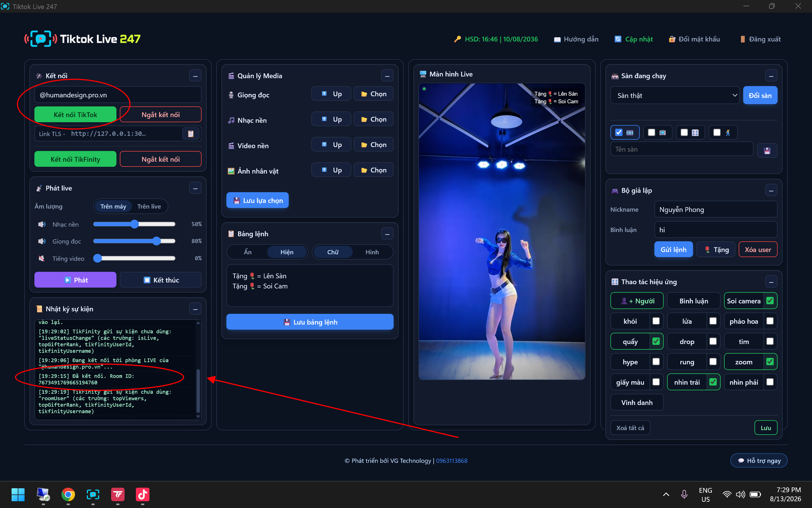Click the Tiktok Live 247 taskbar icon
This screenshot has height=508, width=812.
[93, 494]
